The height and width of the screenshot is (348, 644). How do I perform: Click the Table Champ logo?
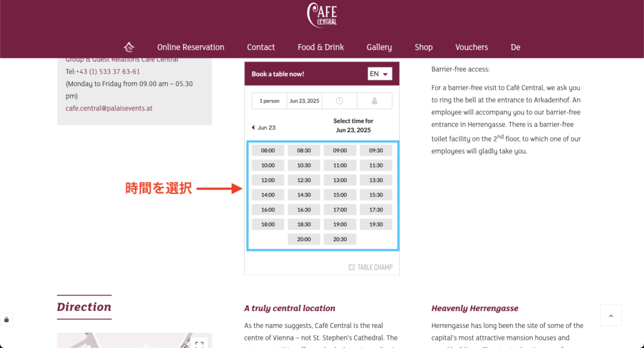point(370,267)
